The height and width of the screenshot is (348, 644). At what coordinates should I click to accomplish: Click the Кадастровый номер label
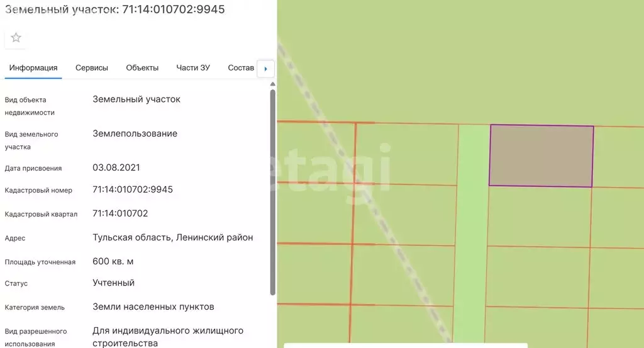coord(38,190)
